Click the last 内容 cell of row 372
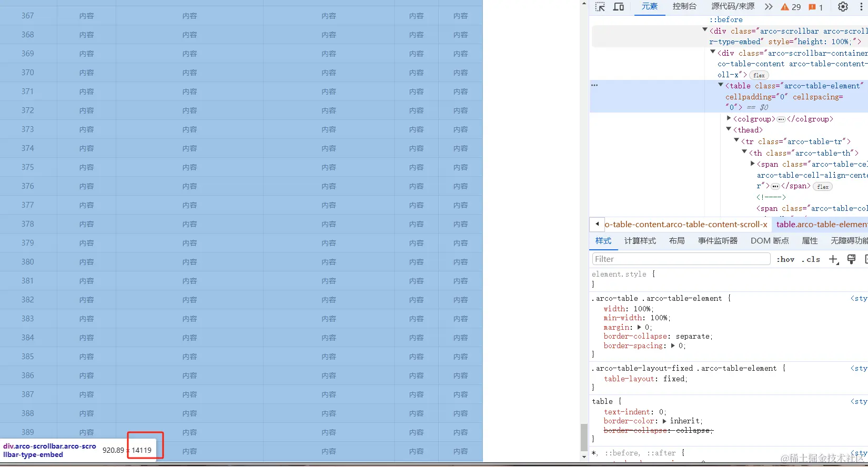Viewport: 868px width, 467px height. (461, 110)
